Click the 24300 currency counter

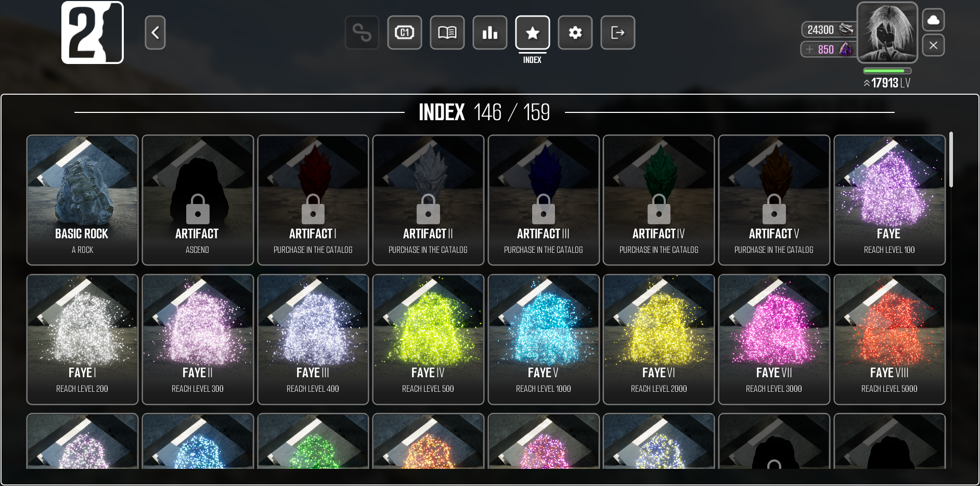[829, 30]
